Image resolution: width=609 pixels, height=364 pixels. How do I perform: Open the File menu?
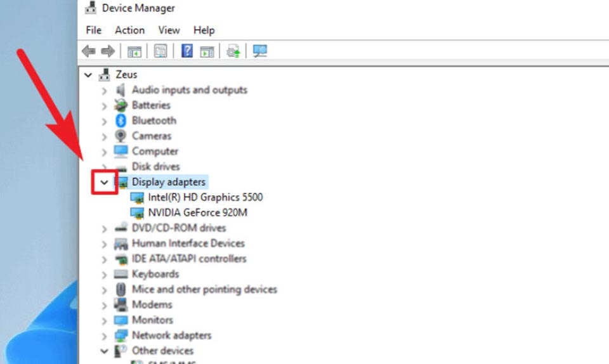[93, 30]
